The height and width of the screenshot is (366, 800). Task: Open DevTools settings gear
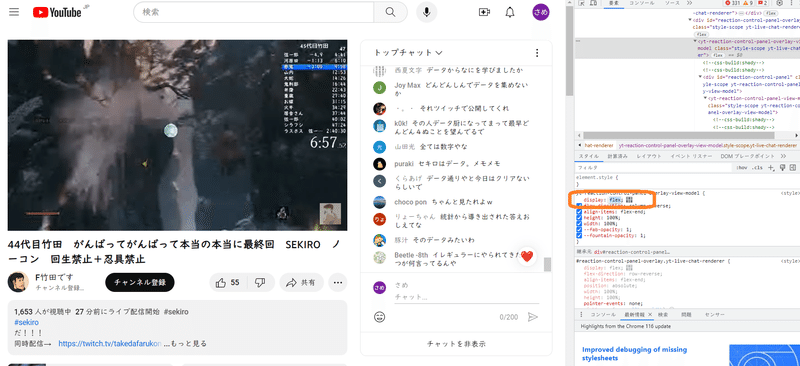780,3
